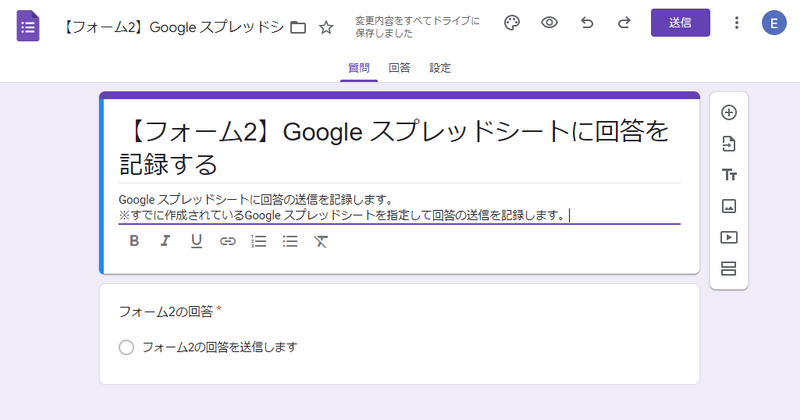The height and width of the screenshot is (420, 800).
Task: Create a bulleted list
Action: 290,241
